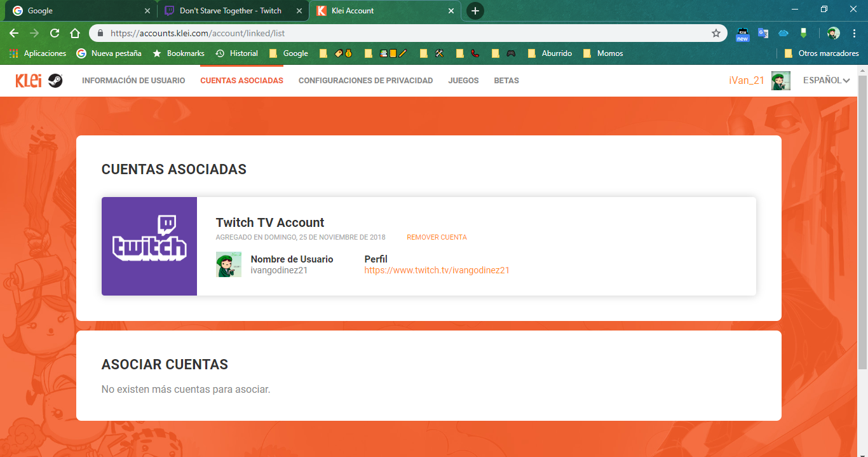The height and width of the screenshot is (457, 868).
Task: Close the Don't Starve Together Twitch tab
Action: [x=299, y=11]
